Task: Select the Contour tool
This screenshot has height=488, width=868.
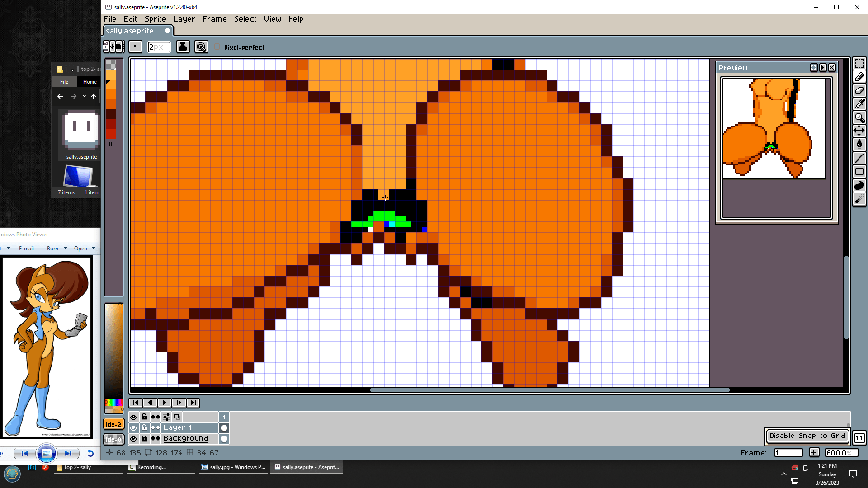Action: point(859,185)
